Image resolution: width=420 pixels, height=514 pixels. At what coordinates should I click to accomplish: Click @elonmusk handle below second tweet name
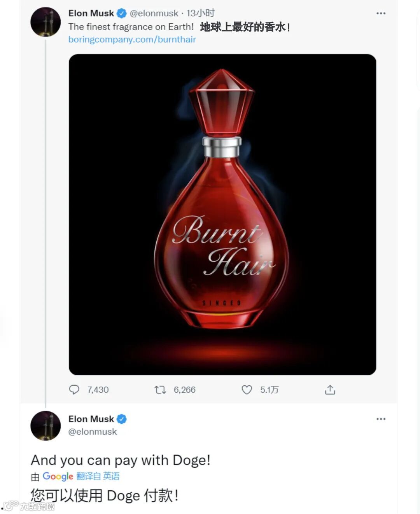coord(93,432)
